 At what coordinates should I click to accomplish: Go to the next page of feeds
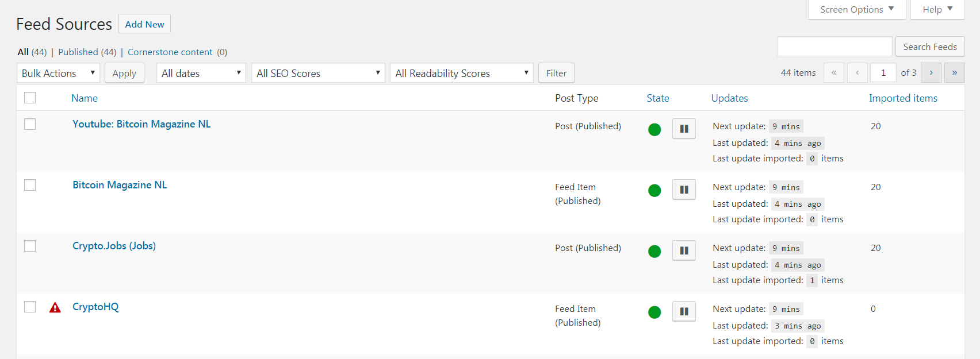coord(931,73)
